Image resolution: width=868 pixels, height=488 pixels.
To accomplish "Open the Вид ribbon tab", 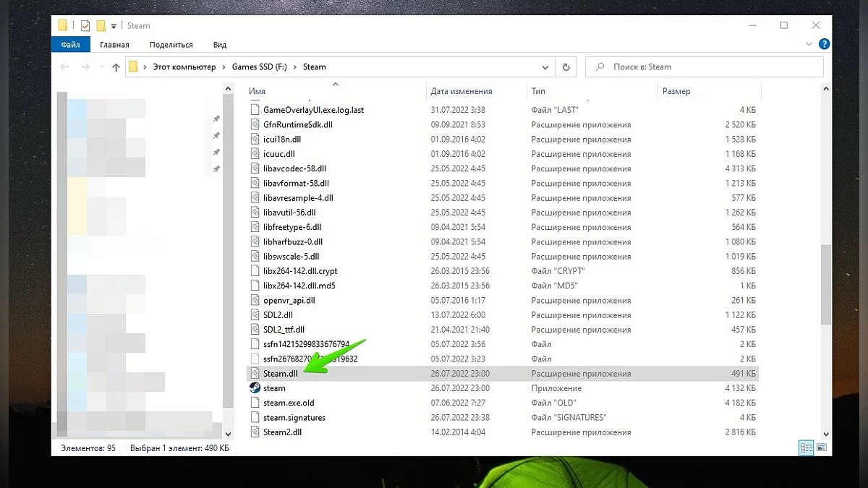I will (220, 45).
